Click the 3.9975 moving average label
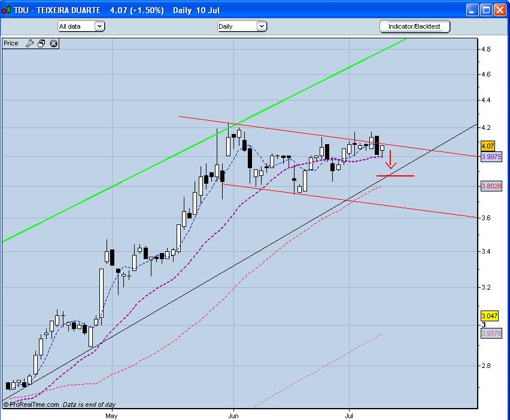The width and height of the screenshot is (510, 420). coord(491,157)
